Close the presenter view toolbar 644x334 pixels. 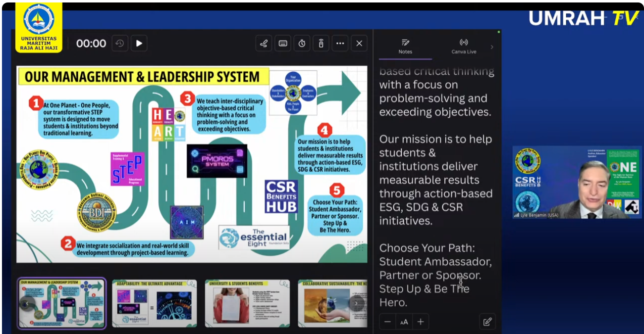pos(359,44)
